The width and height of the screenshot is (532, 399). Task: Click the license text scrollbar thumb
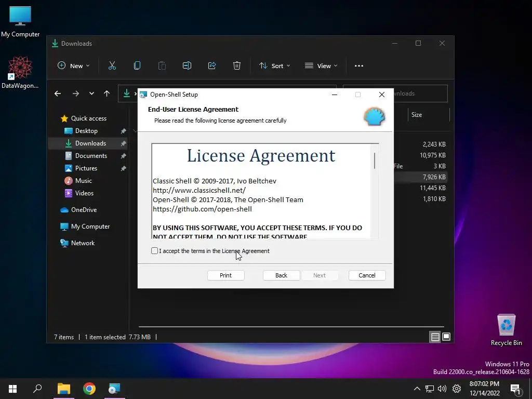(375, 161)
